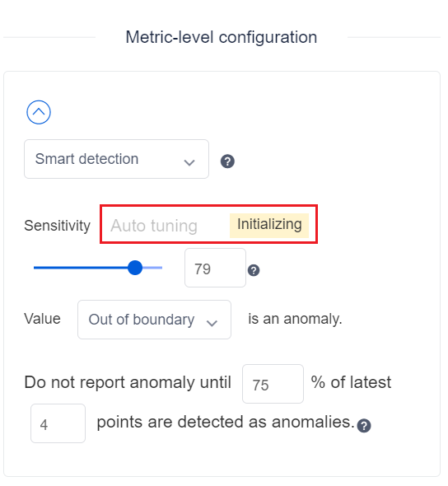
Task: Open the Out of boundary dropdown
Action: [154, 320]
